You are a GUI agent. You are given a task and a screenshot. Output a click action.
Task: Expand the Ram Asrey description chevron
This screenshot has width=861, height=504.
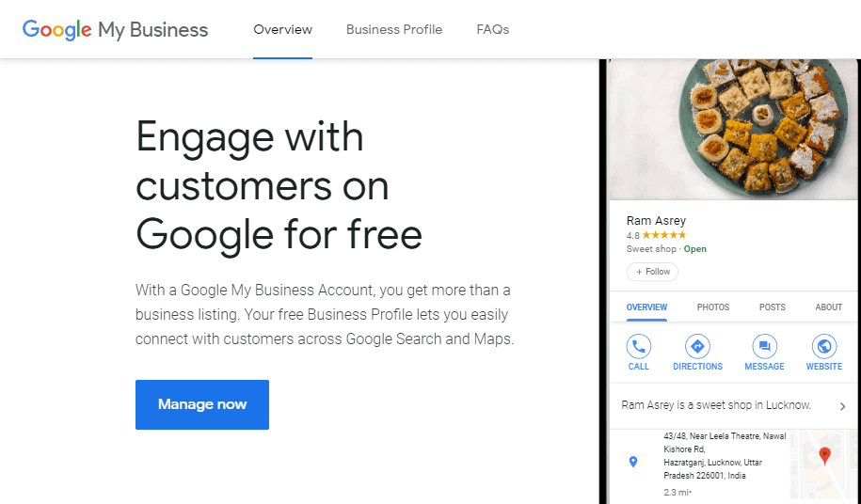point(842,406)
